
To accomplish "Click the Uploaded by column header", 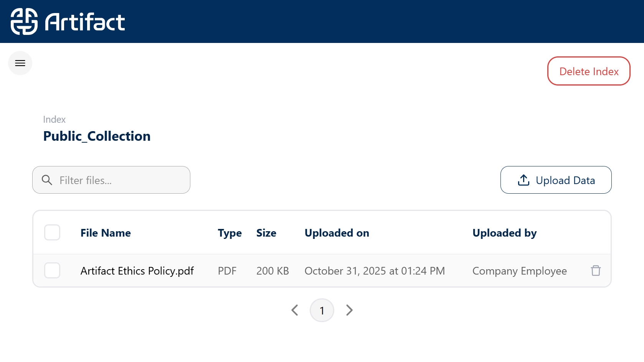I will pyautogui.click(x=504, y=233).
